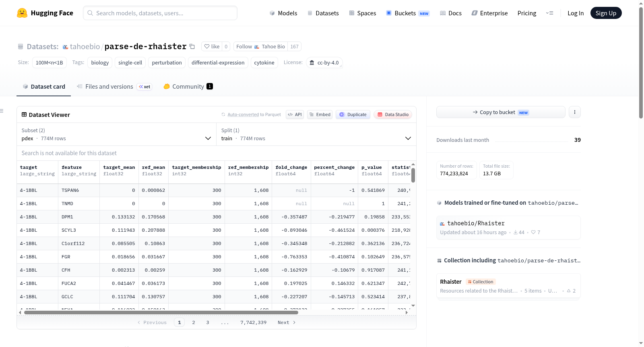Click the SCYL3 feature cell
644x347 pixels.
[79, 230]
